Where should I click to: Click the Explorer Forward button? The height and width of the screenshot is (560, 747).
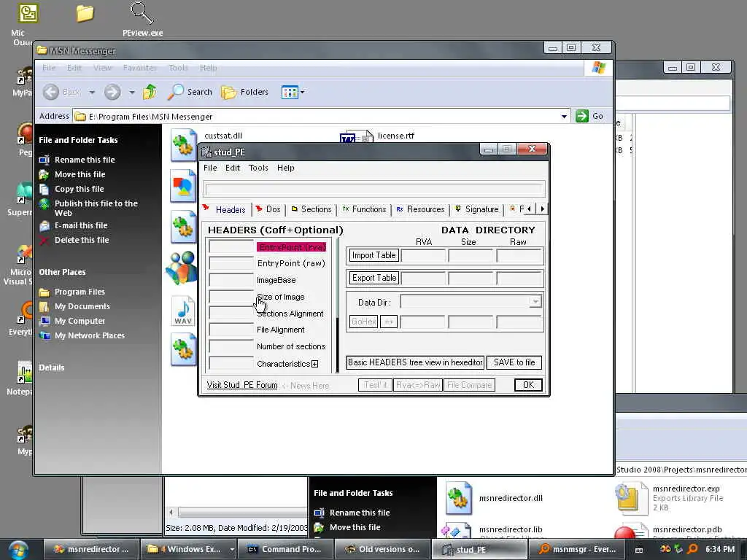(112, 92)
